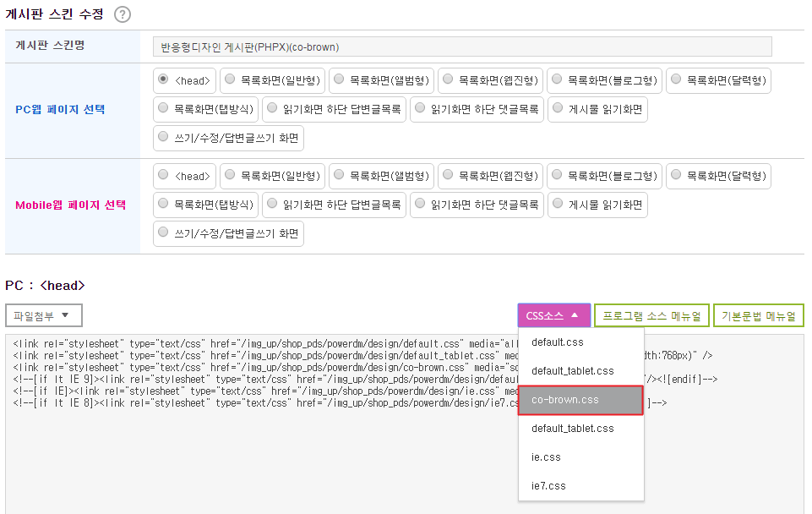
Task: Open 기본문법 메뉴얼 button
Action: pyautogui.click(x=758, y=315)
